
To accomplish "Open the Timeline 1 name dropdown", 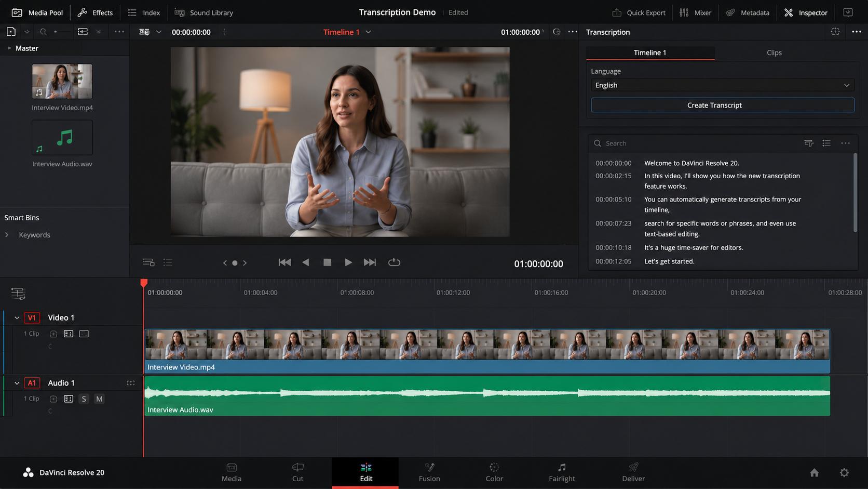I will coord(369,32).
